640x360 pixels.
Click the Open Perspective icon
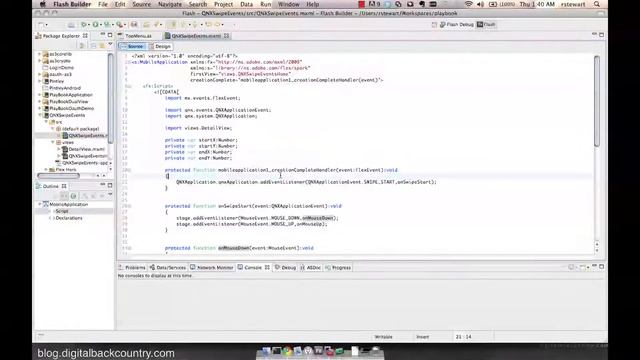[434, 24]
